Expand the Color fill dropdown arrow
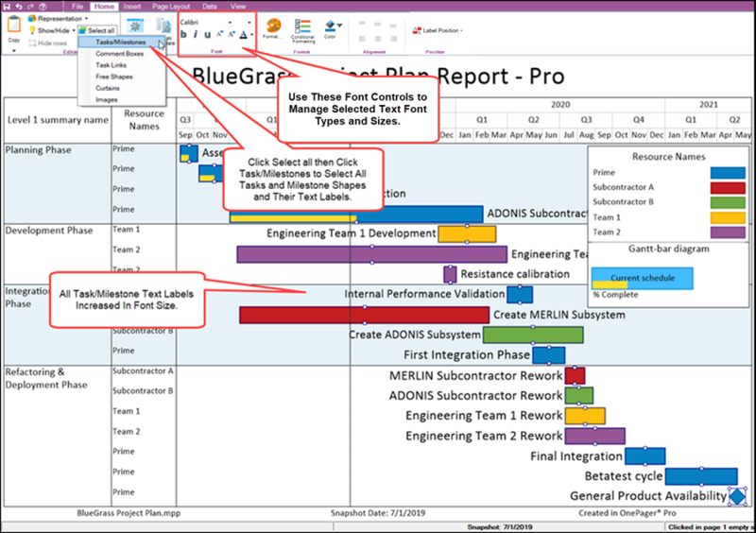The image size is (756, 533). click(x=339, y=26)
